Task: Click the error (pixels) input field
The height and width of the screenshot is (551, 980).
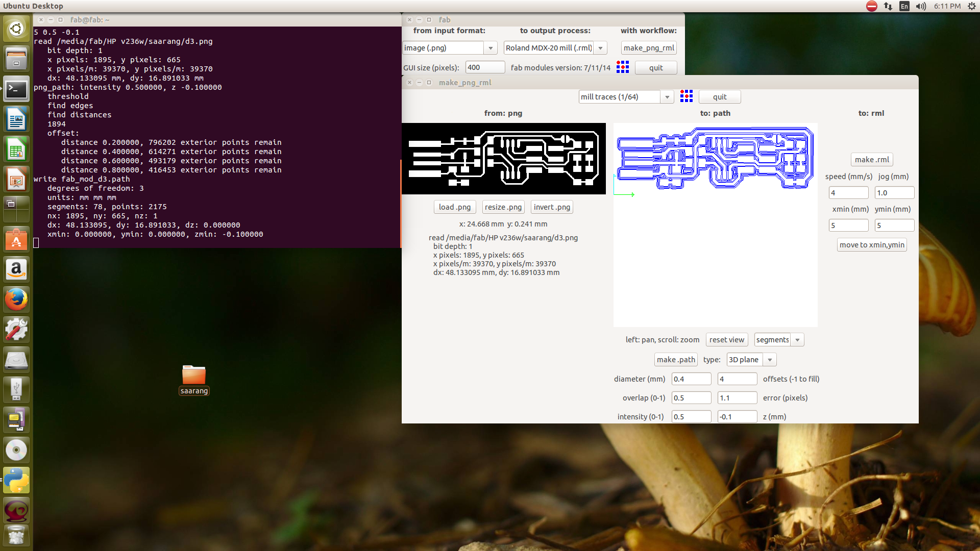Action: pyautogui.click(x=737, y=398)
